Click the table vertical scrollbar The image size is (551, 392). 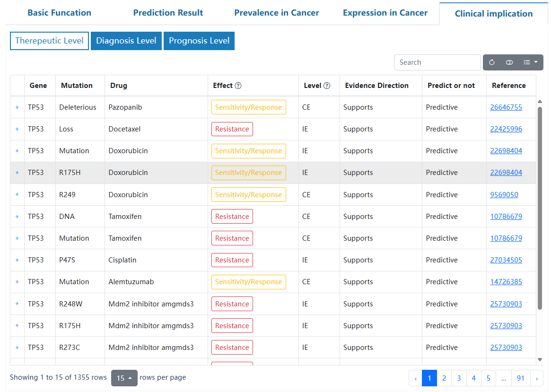540,208
